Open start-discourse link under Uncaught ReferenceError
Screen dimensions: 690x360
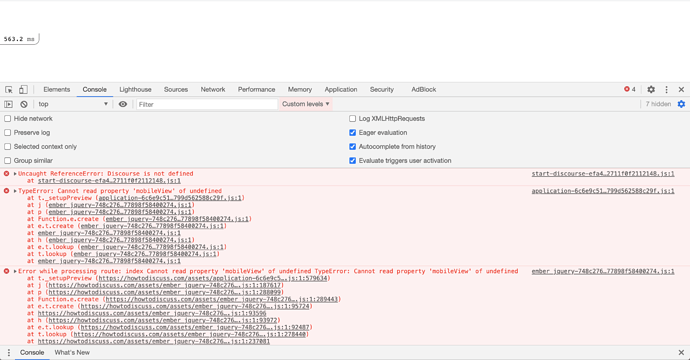(109, 181)
